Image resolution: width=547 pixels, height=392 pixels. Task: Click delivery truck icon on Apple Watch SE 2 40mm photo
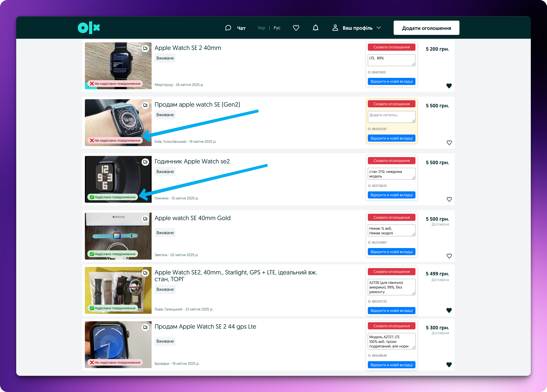[x=145, y=48]
